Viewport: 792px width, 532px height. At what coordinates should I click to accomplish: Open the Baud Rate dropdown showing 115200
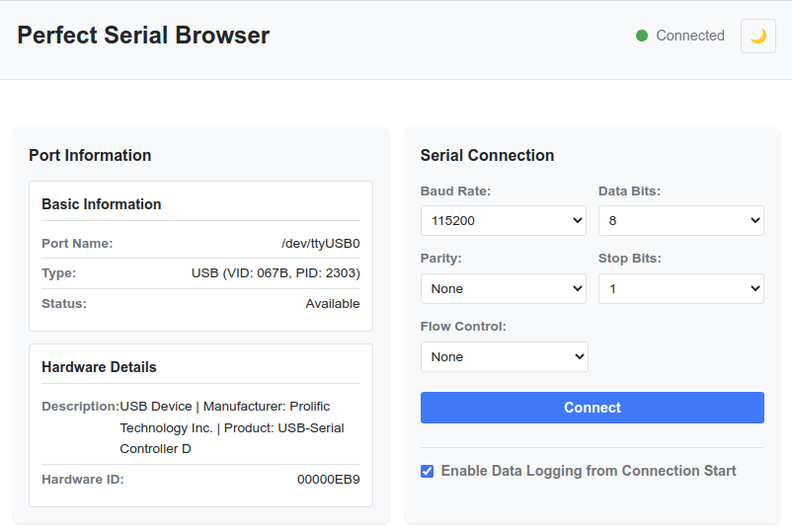click(x=503, y=220)
